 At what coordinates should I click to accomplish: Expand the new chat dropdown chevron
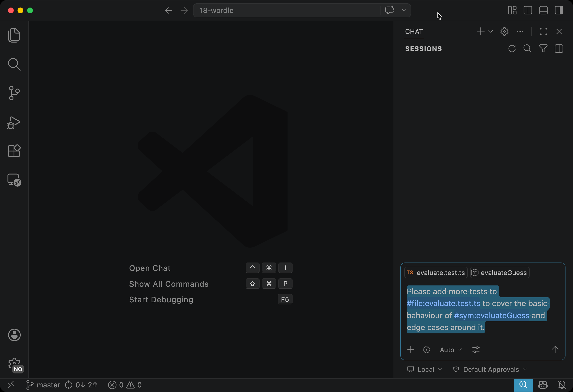coord(490,31)
